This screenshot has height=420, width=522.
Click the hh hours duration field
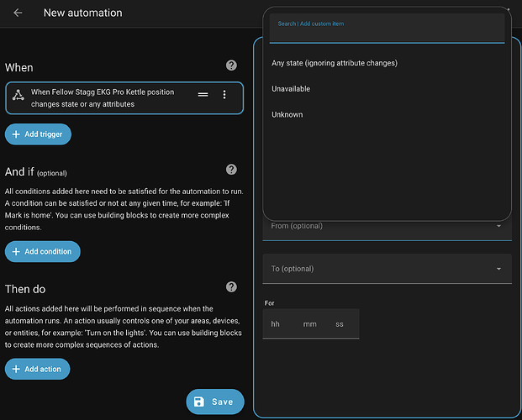(276, 324)
